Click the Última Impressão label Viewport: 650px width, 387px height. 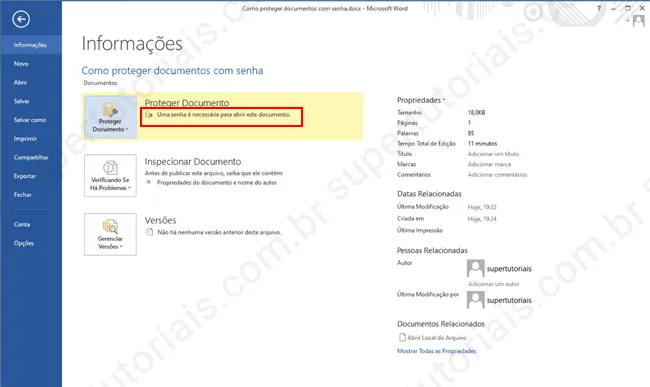pos(420,230)
